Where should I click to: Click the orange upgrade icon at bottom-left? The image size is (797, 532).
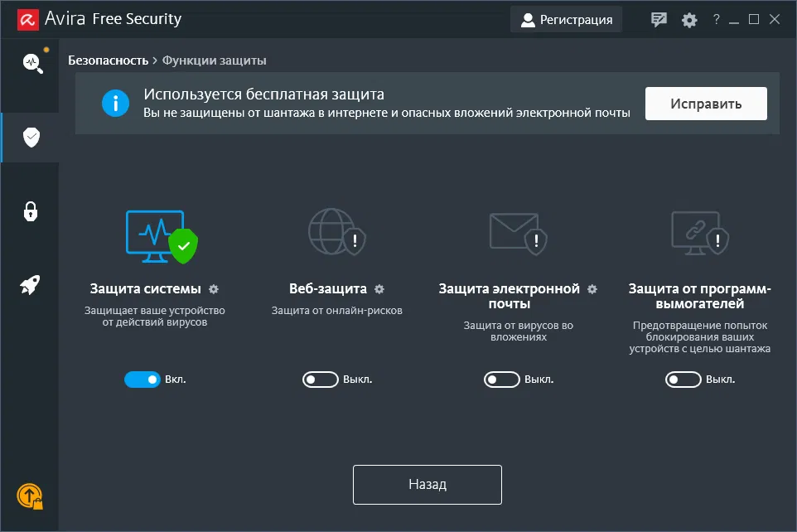[x=29, y=496]
